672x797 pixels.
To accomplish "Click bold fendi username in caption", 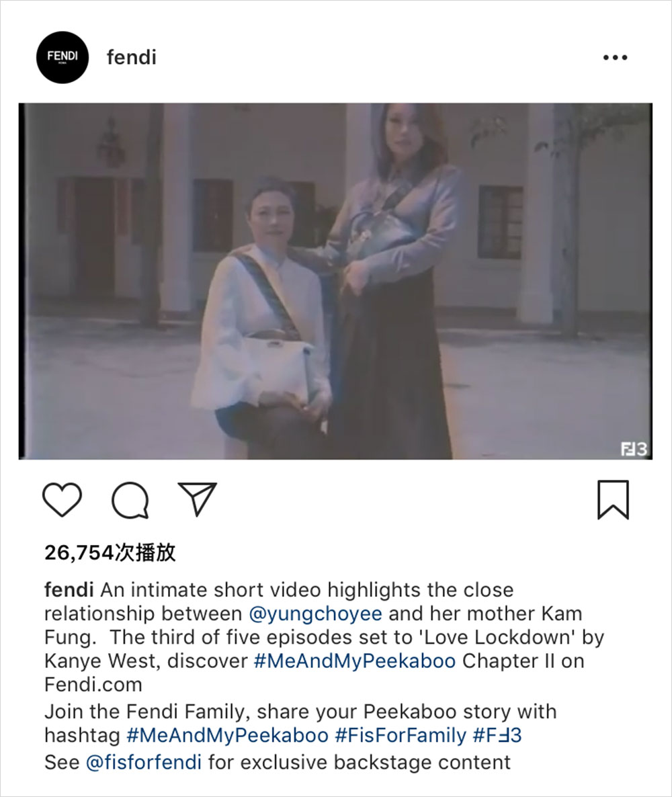I will (x=69, y=589).
